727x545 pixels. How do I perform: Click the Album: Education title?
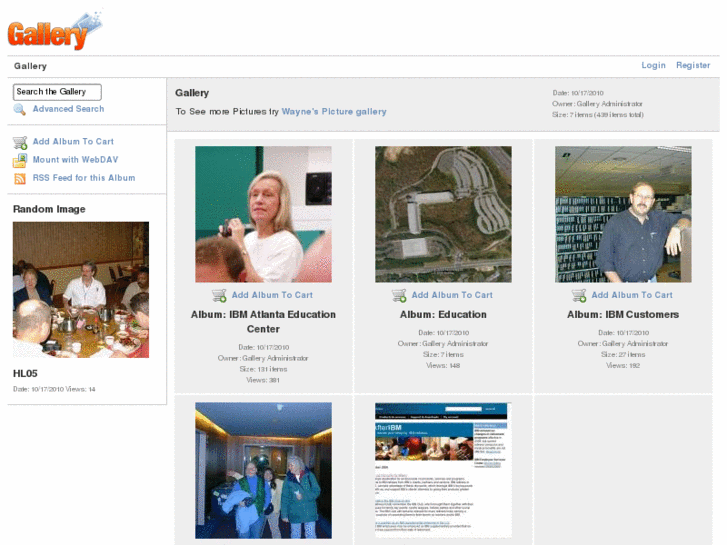(x=443, y=314)
